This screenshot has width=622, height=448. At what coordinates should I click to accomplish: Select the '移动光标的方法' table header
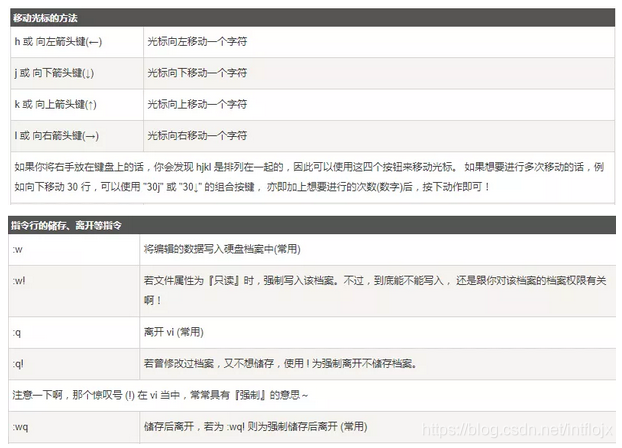313,18
